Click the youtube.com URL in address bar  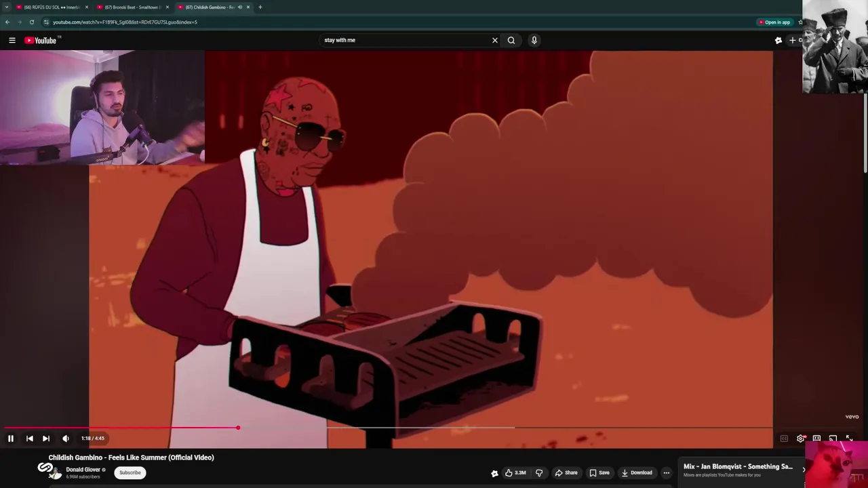125,22
